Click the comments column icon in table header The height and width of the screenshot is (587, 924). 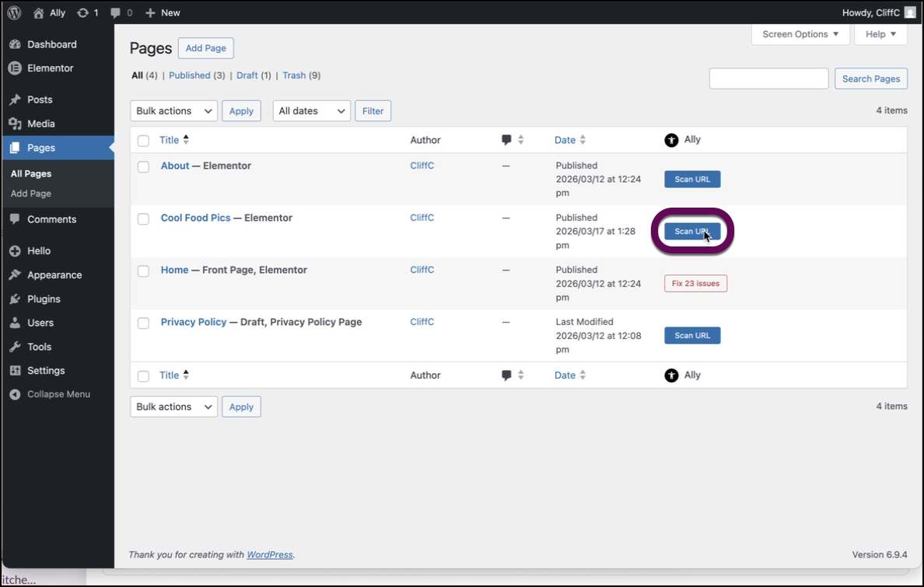click(506, 140)
